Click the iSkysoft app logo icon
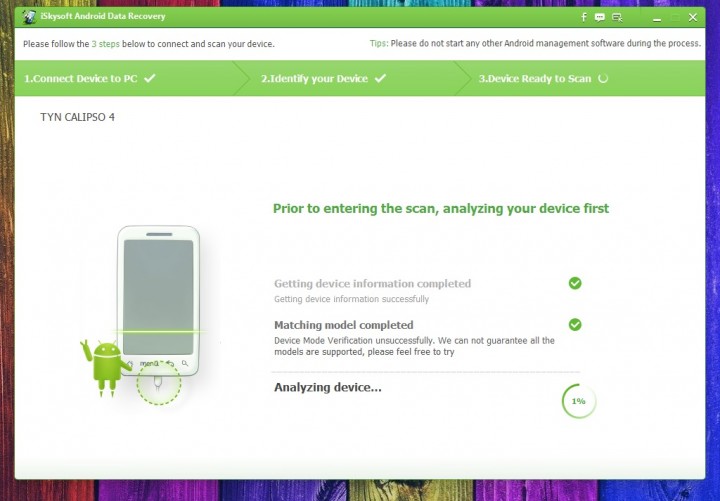 29,17
